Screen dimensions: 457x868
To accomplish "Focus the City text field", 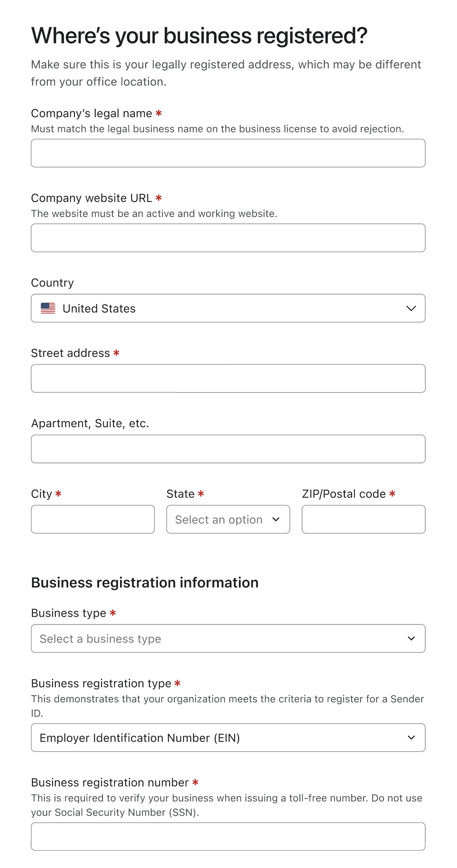I will coord(93,519).
